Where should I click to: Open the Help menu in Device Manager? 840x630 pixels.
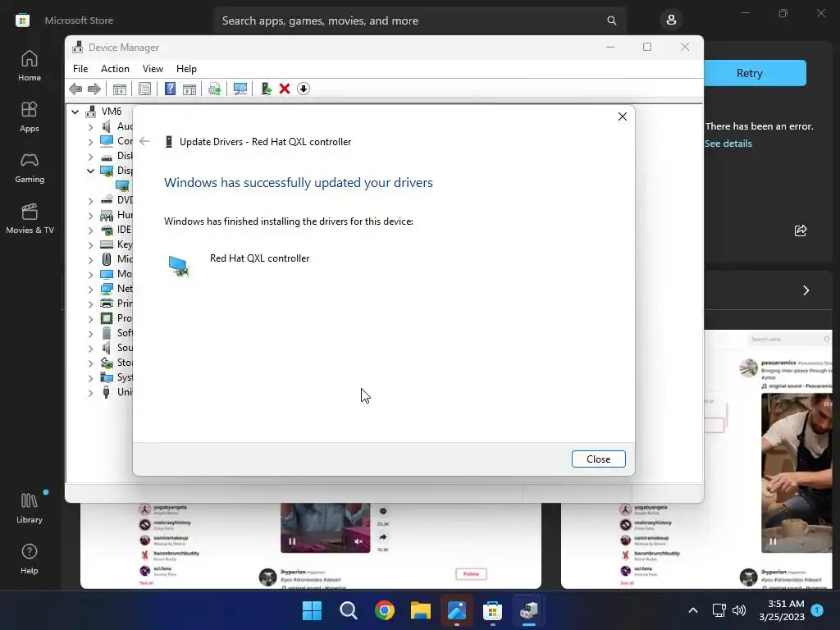click(x=186, y=69)
